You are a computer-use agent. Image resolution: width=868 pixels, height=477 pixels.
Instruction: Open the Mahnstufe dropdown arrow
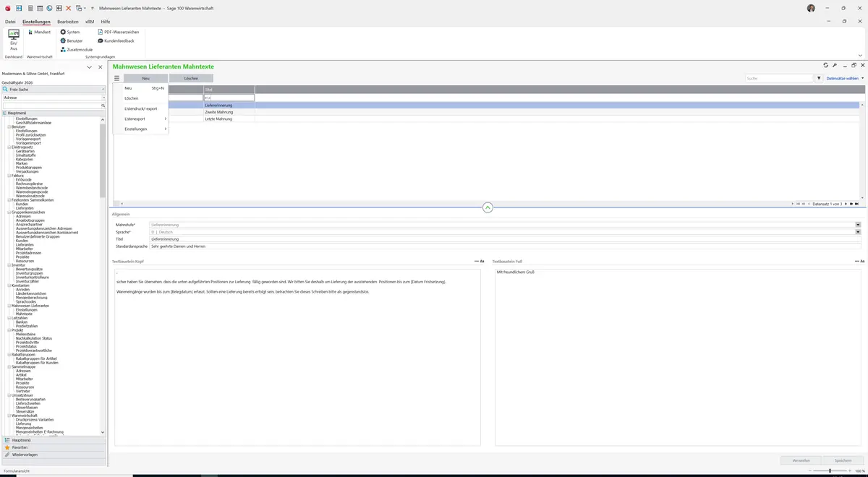tap(858, 225)
